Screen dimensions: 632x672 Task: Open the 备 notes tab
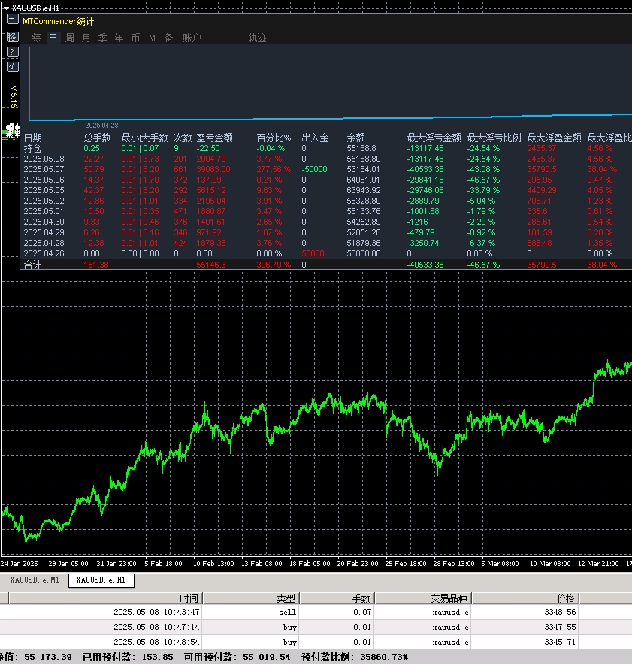[168, 38]
